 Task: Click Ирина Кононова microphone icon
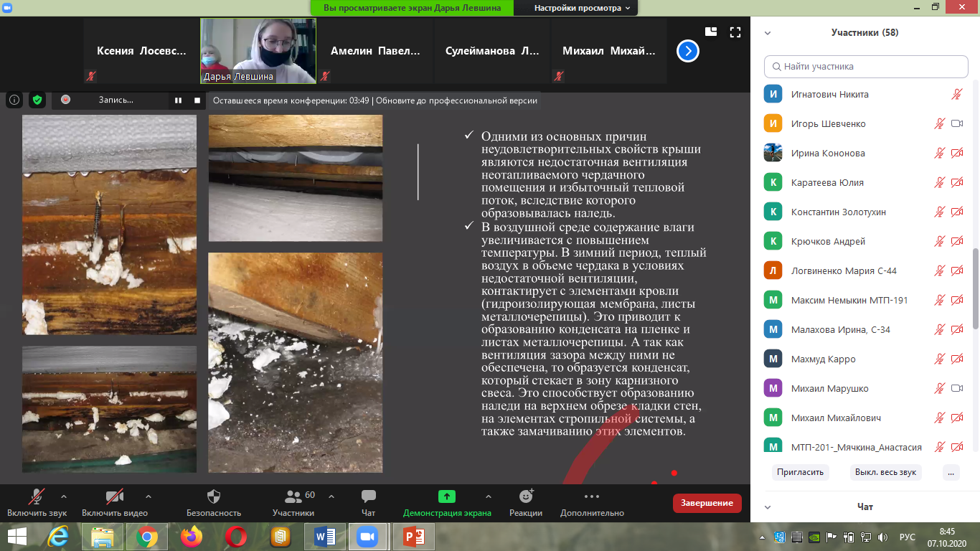coord(940,153)
